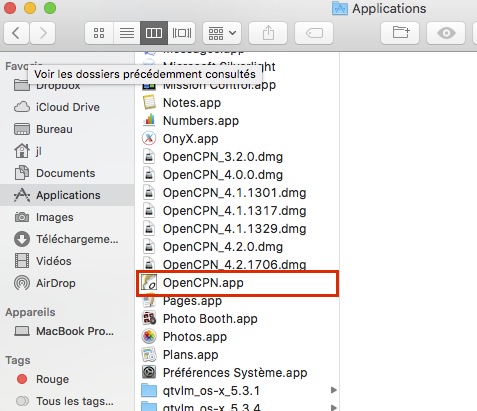Select the Rouge red tag
477x411 pixels.
coord(53,379)
